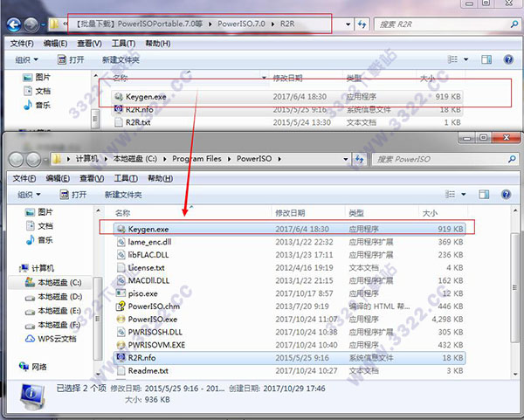Open 组织 dropdown in R2R window

pyautogui.click(x=26, y=59)
